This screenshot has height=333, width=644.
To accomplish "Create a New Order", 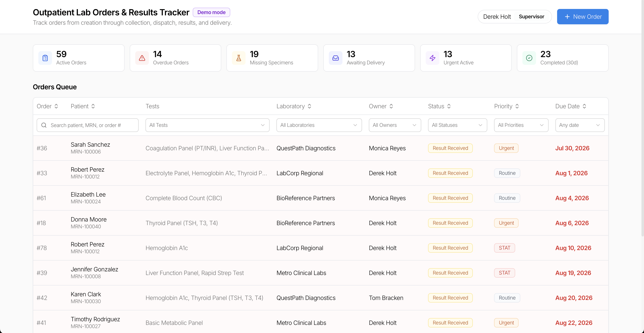I will click(583, 17).
